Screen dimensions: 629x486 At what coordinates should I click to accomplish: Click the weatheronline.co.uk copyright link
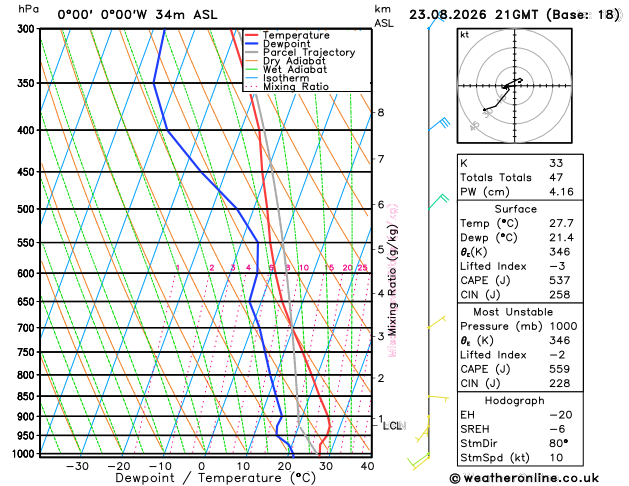point(524,478)
